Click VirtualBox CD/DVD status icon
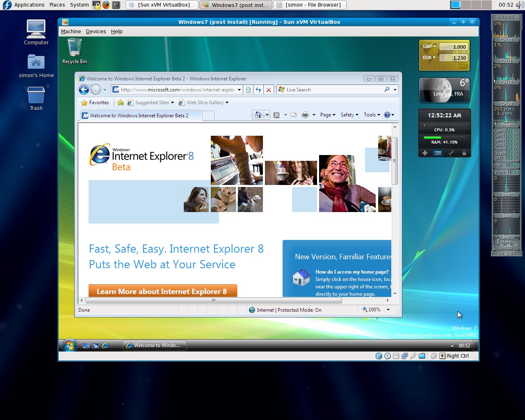Screen dimensions: 525x420 click(388, 356)
